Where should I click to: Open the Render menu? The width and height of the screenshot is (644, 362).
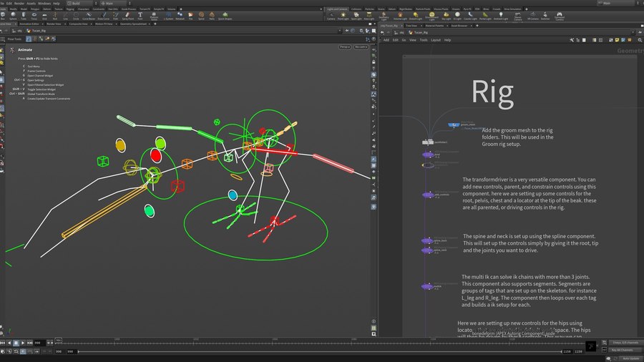(x=19, y=4)
